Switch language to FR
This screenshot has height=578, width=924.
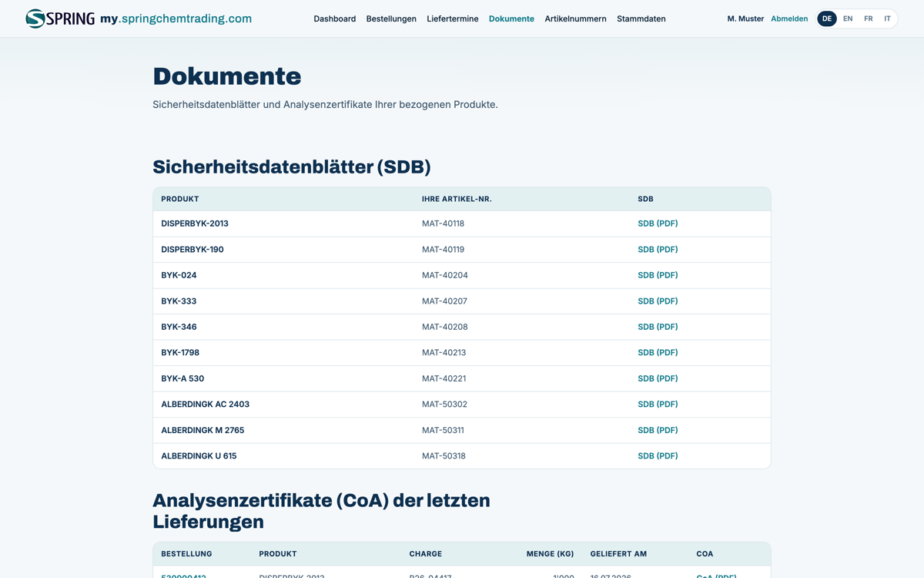pos(869,18)
